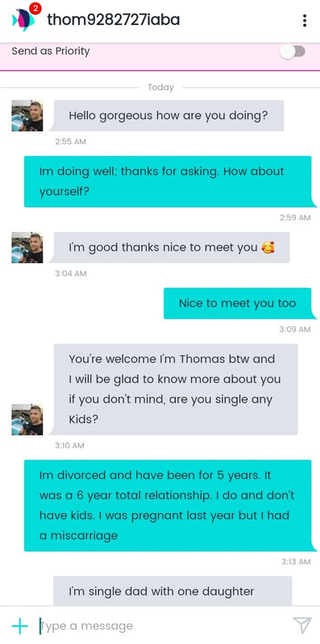Select the "Hello gorgeous how are you doing?" message
Screen dimensions: 320x644
(x=168, y=116)
